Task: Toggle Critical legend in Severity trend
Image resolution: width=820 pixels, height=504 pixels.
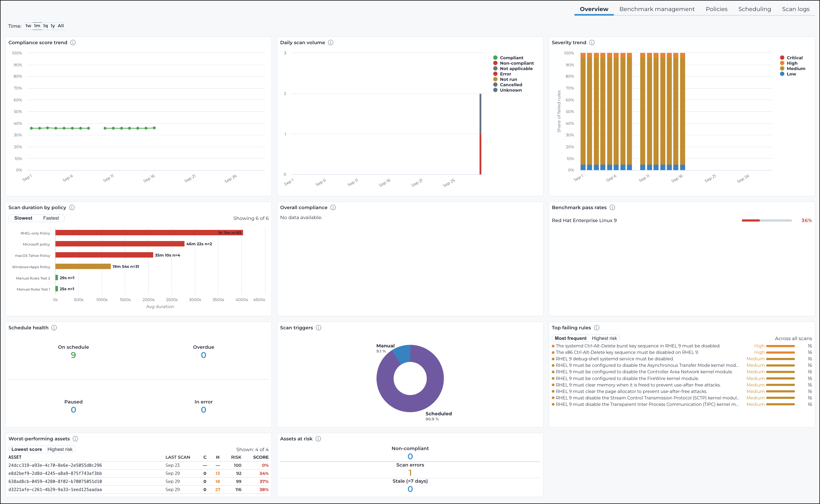Action: pos(791,58)
